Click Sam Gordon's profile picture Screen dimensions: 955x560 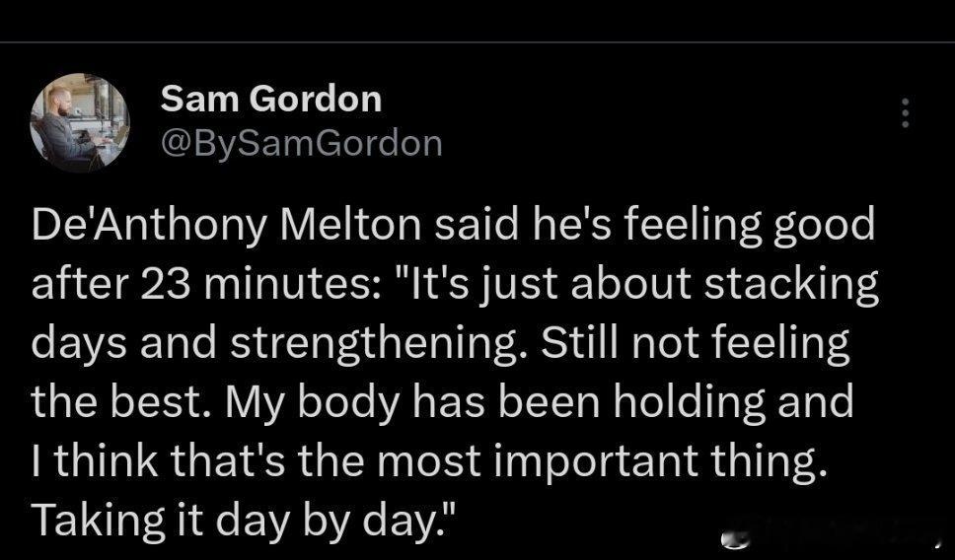pyautogui.click(x=80, y=123)
